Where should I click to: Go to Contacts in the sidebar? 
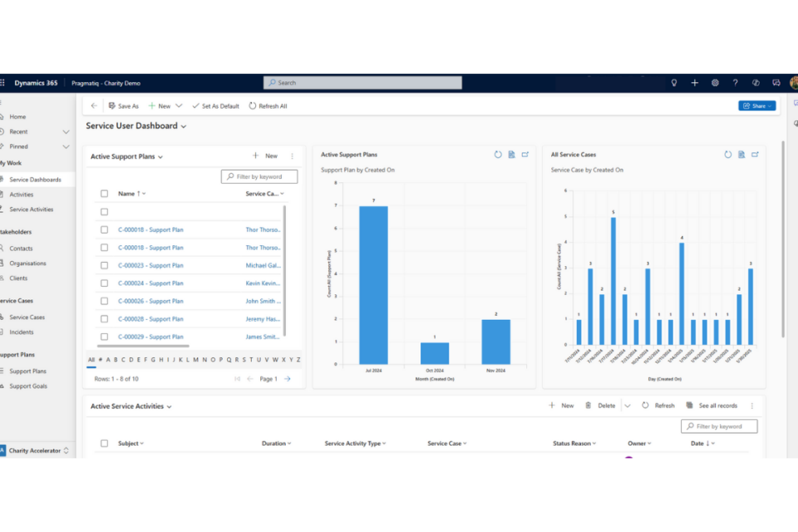[x=21, y=249]
